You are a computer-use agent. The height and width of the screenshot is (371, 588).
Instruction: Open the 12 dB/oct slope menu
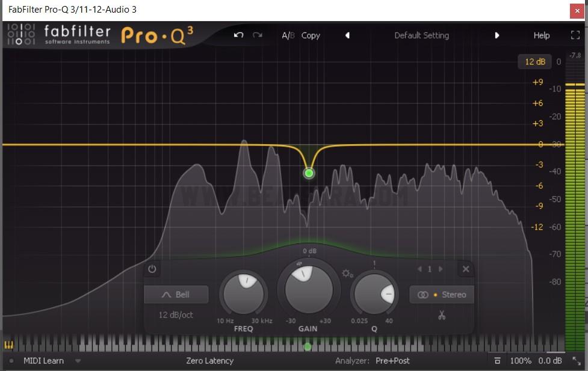(176, 314)
